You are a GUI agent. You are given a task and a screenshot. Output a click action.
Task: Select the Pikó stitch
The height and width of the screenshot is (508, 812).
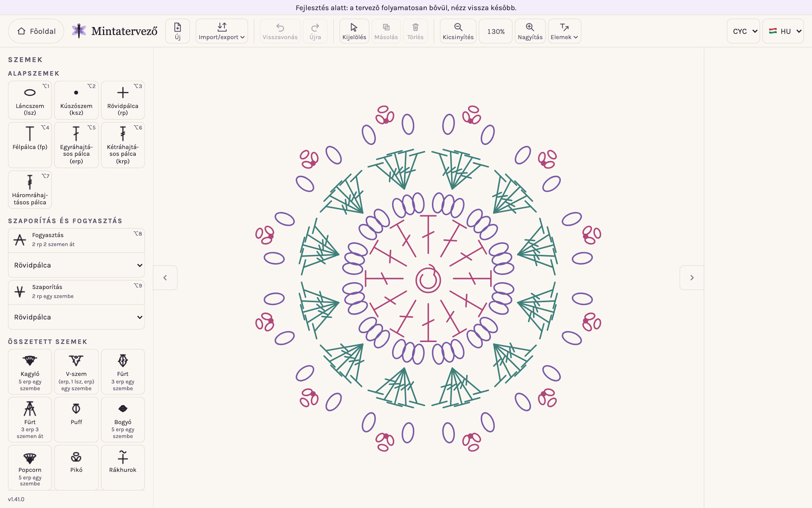pos(76,468)
